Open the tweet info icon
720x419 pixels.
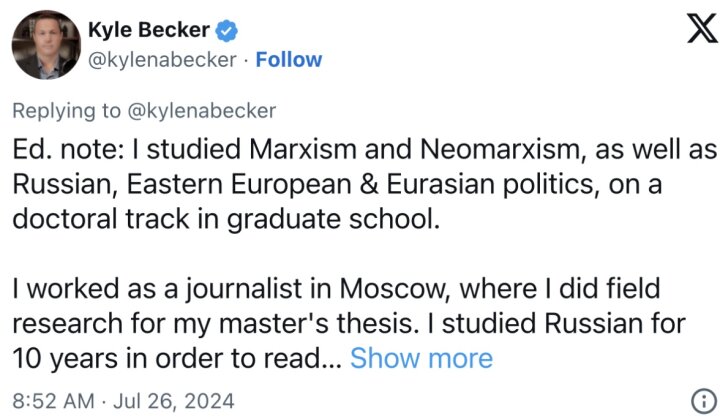[x=704, y=401]
